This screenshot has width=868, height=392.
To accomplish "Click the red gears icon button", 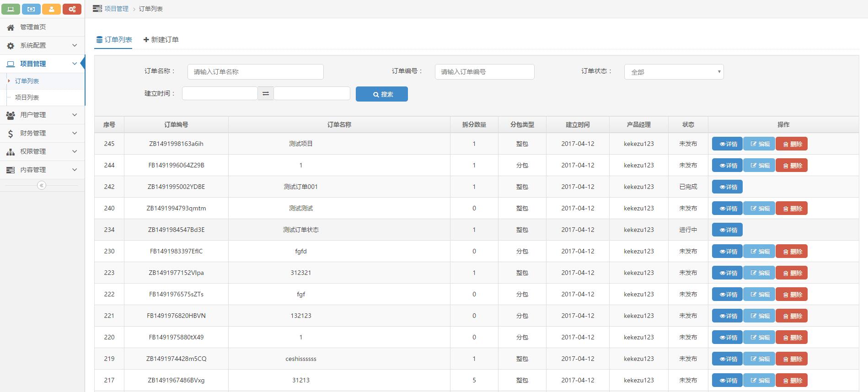I will pos(72,9).
